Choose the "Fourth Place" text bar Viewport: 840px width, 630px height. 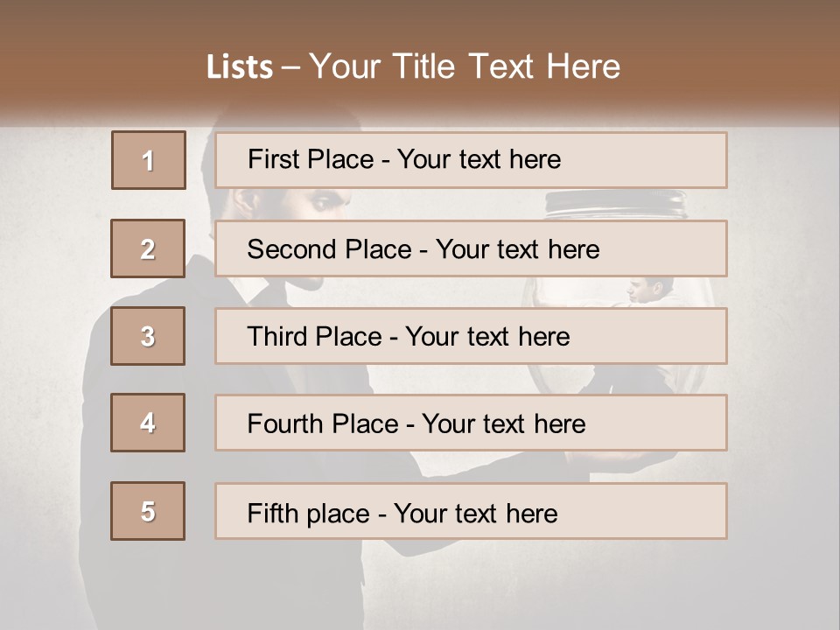click(471, 423)
